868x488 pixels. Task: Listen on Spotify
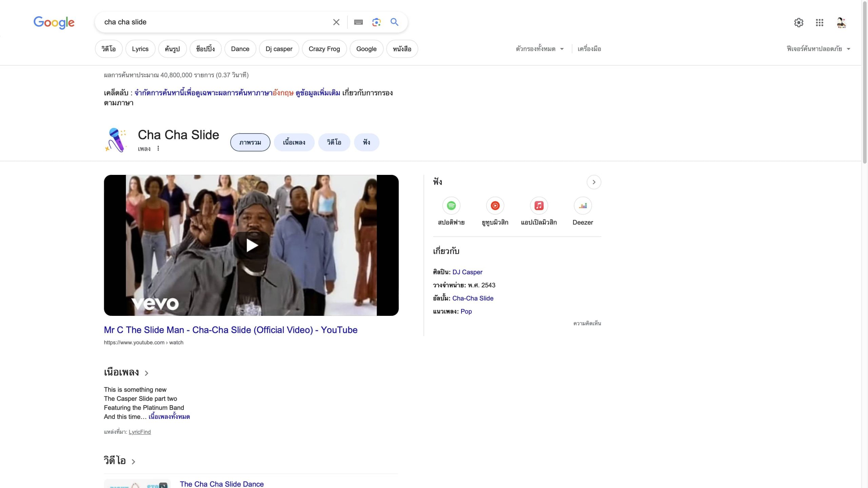coord(451,206)
